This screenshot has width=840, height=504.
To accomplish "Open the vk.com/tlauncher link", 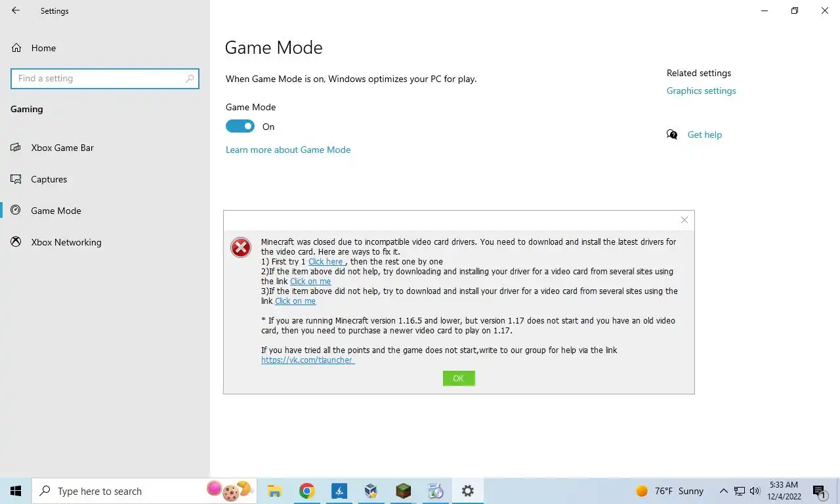I will (308, 360).
